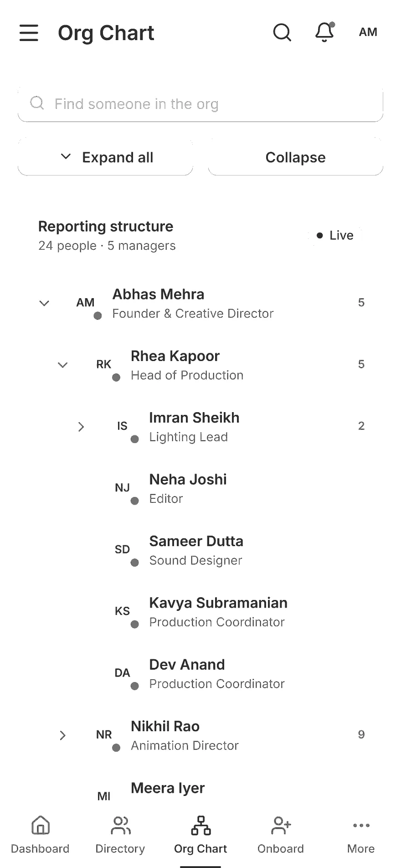Select the Abhas Mehra name
The image size is (401, 868).
[158, 294]
